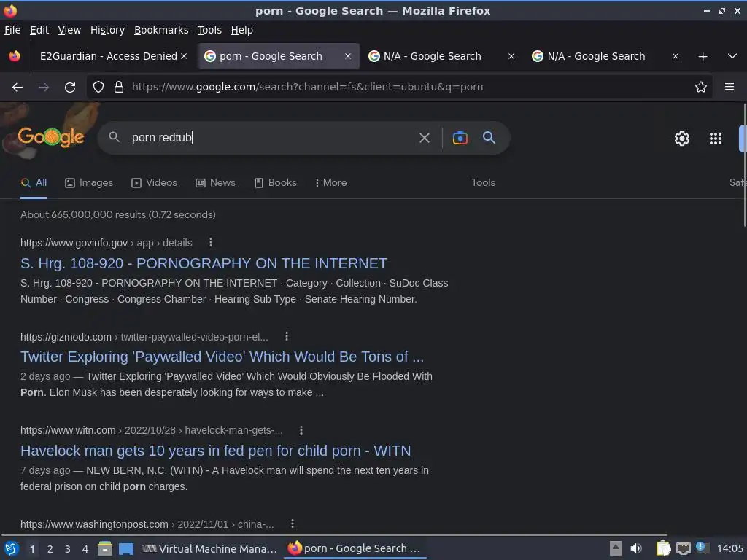Open the S. Hrg. 108-920 result link

click(x=204, y=263)
